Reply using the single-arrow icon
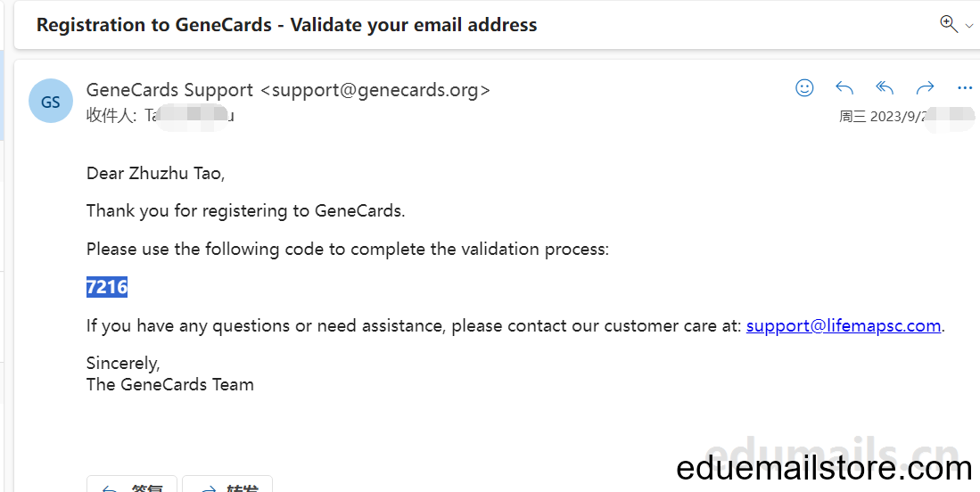The height and width of the screenshot is (492, 980). pyautogui.click(x=844, y=88)
